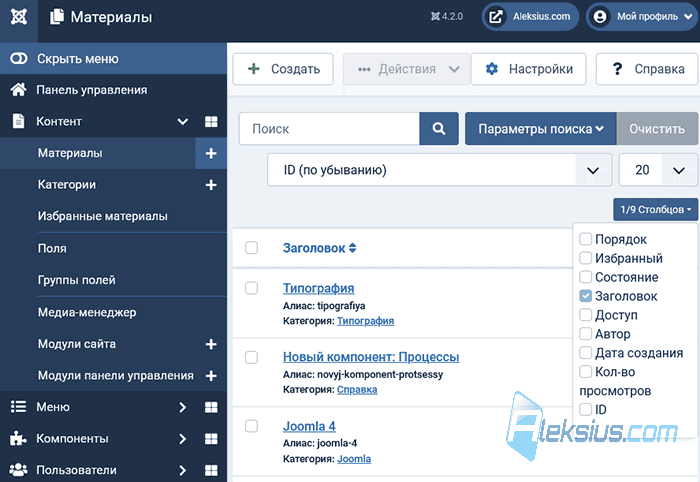Toggle the Скрыть меню switch icon

19,58
